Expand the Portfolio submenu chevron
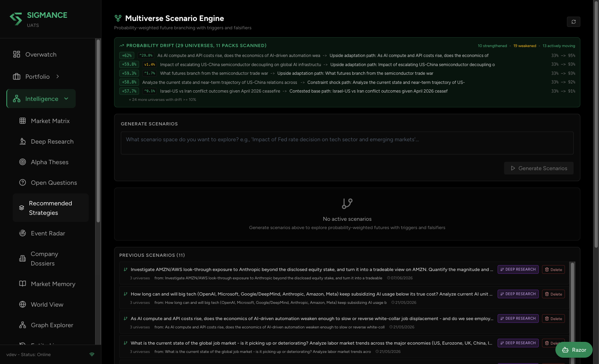Image resolution: width=599 pixels, height=364 pixels. coord(57,76)
